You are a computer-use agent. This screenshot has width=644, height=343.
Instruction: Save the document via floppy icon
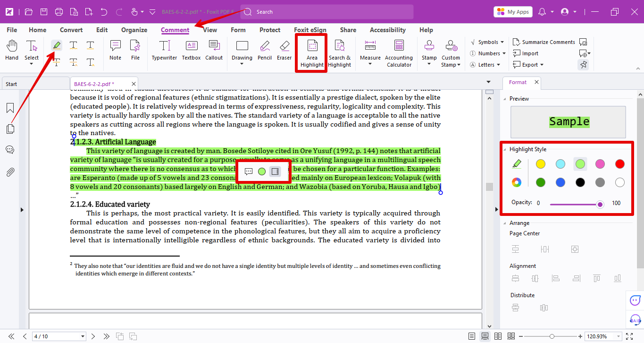click(x=43, y=12)
